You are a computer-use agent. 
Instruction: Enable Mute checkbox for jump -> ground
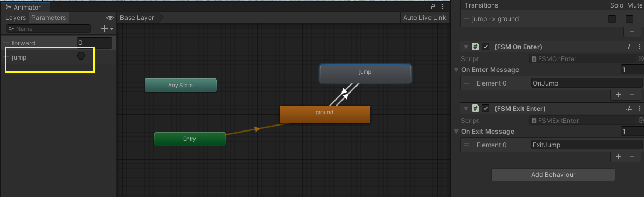click(x=629, y=19)
